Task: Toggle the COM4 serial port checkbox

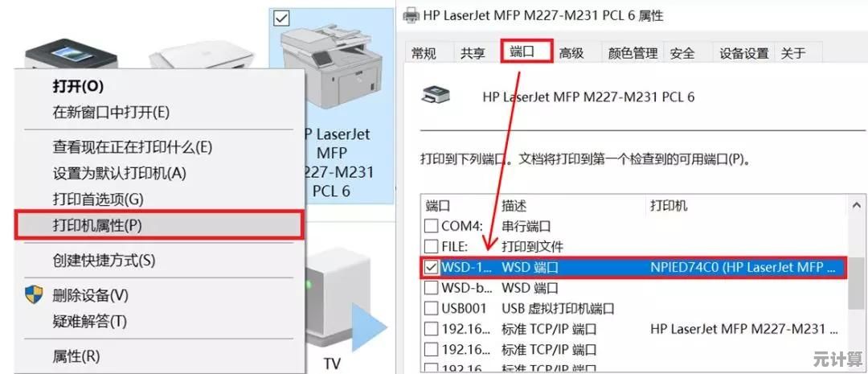Action: click(431, 226)
